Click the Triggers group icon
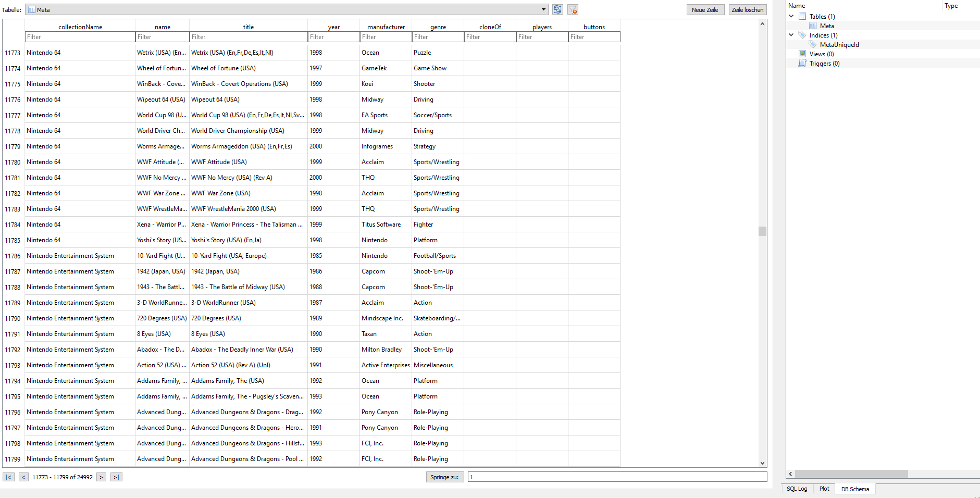980x498 pixels. (802, 63)
